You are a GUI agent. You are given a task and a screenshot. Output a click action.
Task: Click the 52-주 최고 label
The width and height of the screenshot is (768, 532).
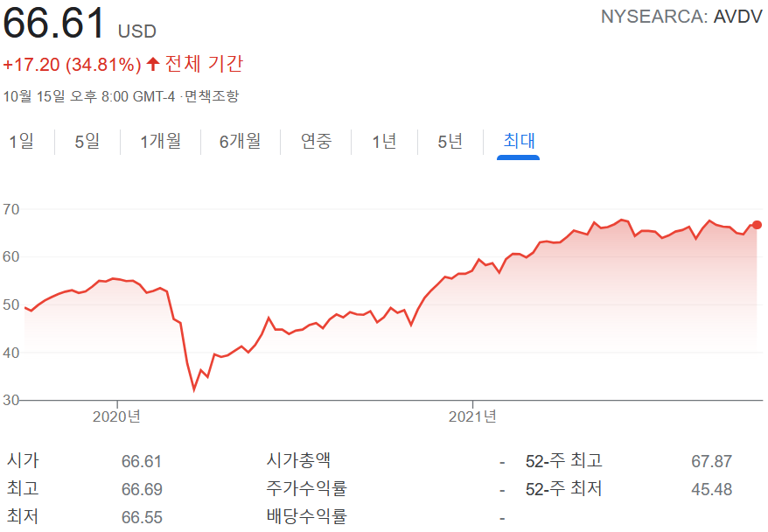(564, 461)
